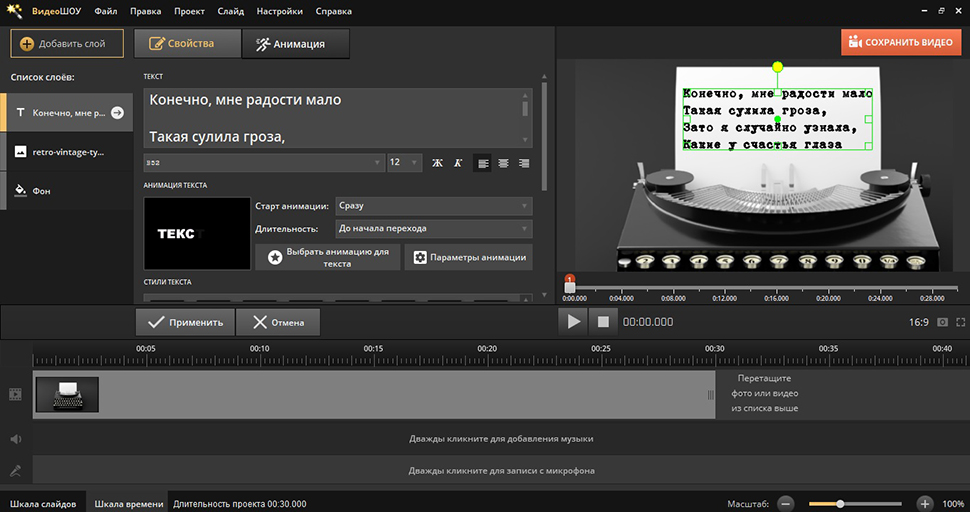Screen dimensions: 970x512
Task: Toggle italic text formatting
Action: pos(458,163)
